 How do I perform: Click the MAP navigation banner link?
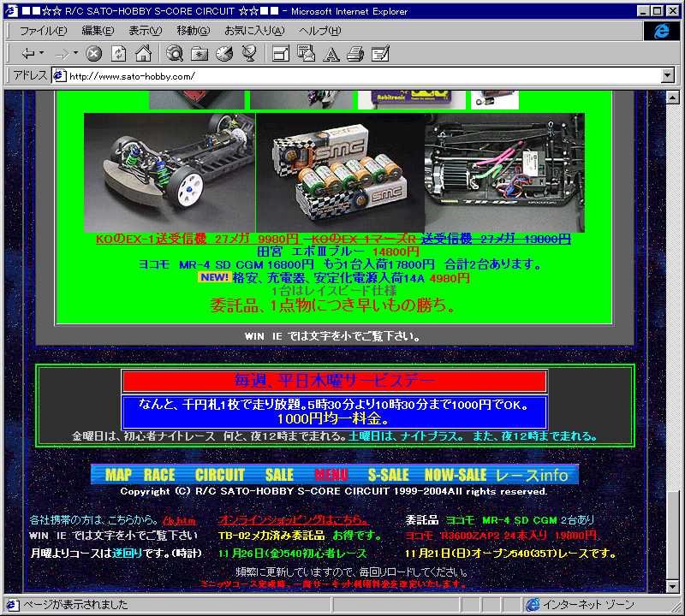click(118, 475)
